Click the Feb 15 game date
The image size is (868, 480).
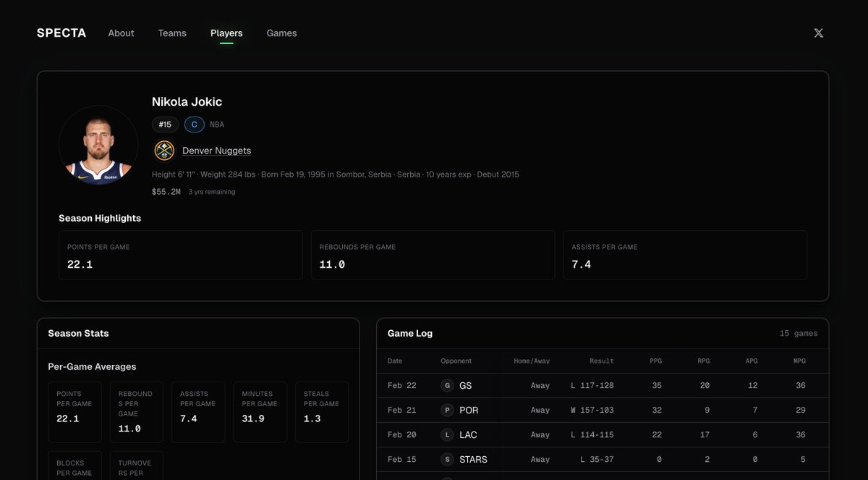click(402, 459)
